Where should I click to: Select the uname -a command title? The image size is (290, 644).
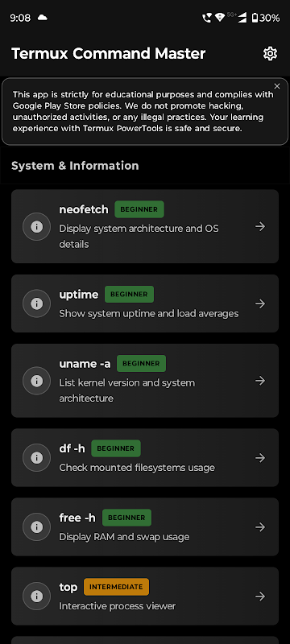tap(85, 364)
